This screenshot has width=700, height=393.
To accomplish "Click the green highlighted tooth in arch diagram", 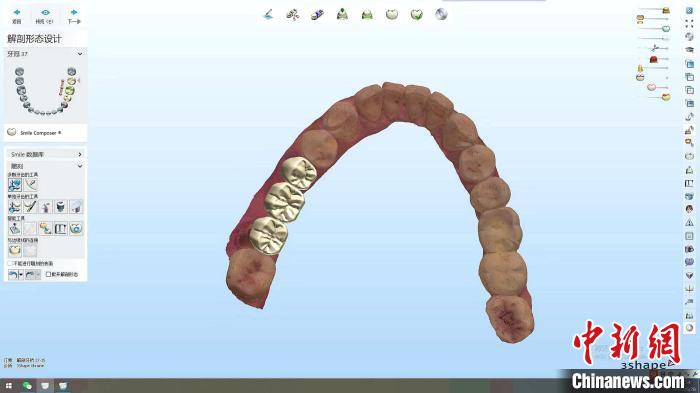I will pos(70,91).
